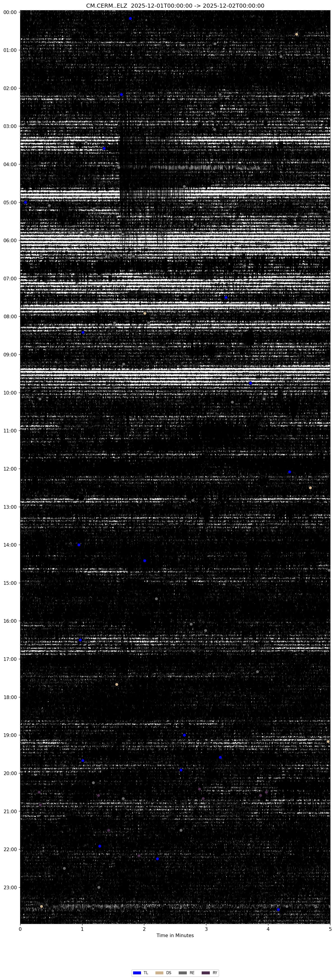Screen dimensions: 335x980
Task: Click the 23:00 y-axis tick label
Action: tap(10, 887)
